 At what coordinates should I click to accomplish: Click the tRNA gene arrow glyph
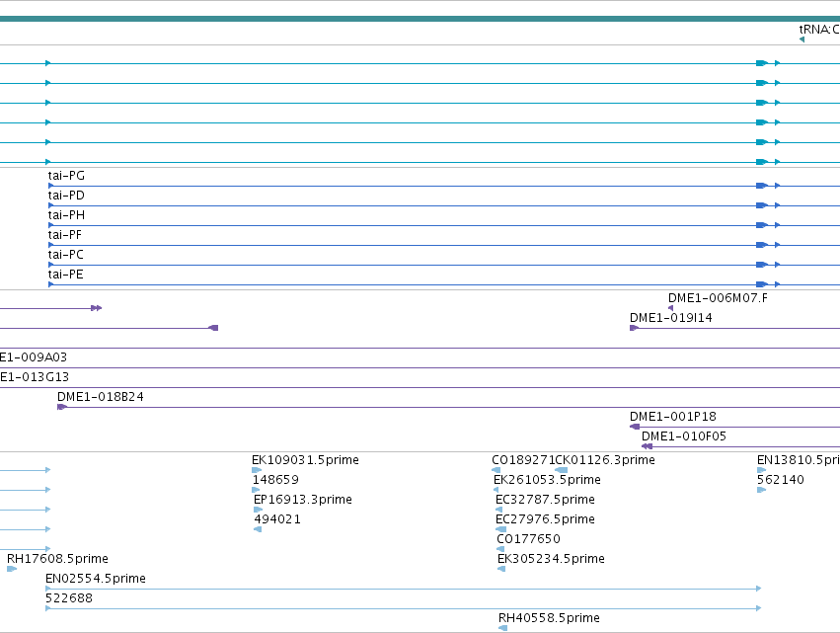802,40
